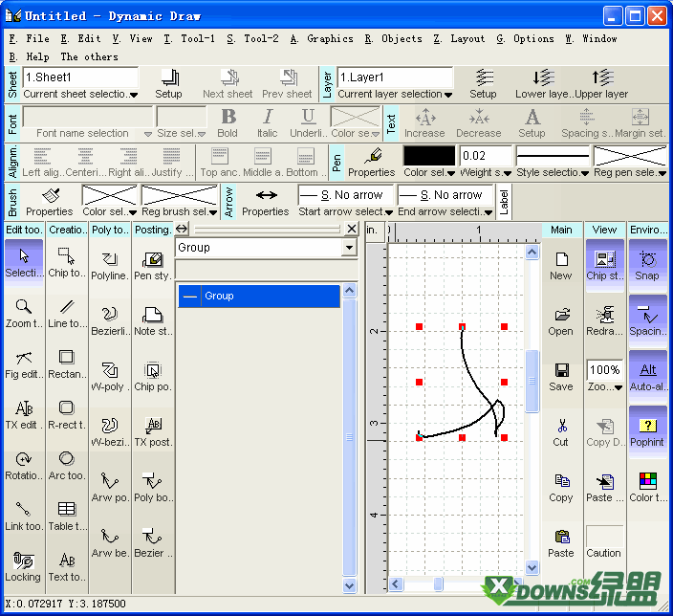This screenshot has height=616, width=673.
Task: Choose the W-poly tool
Action: 110,377
